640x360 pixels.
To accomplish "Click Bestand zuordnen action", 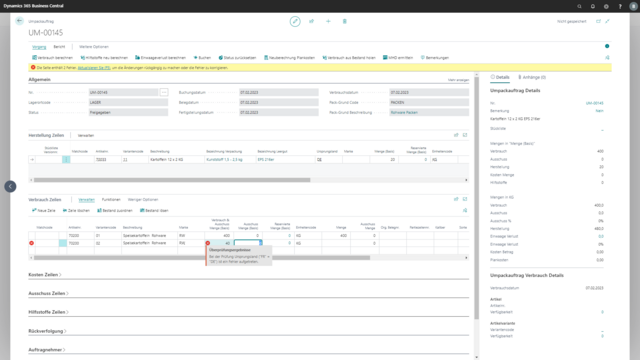I will click(x=115, y=211).
